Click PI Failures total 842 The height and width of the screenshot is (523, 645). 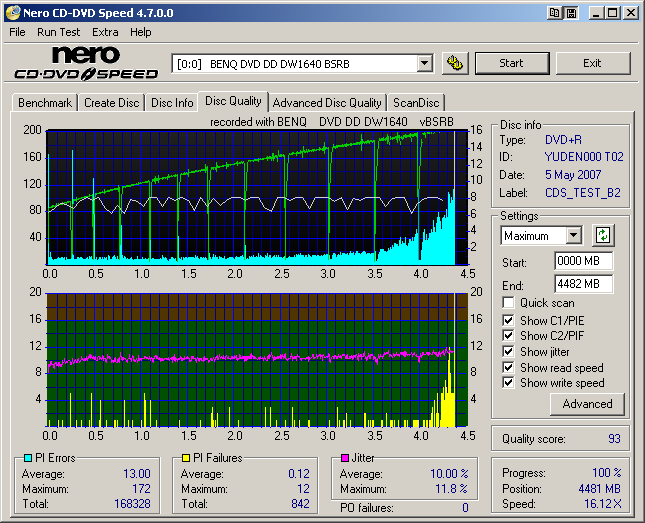coord(300,504)
